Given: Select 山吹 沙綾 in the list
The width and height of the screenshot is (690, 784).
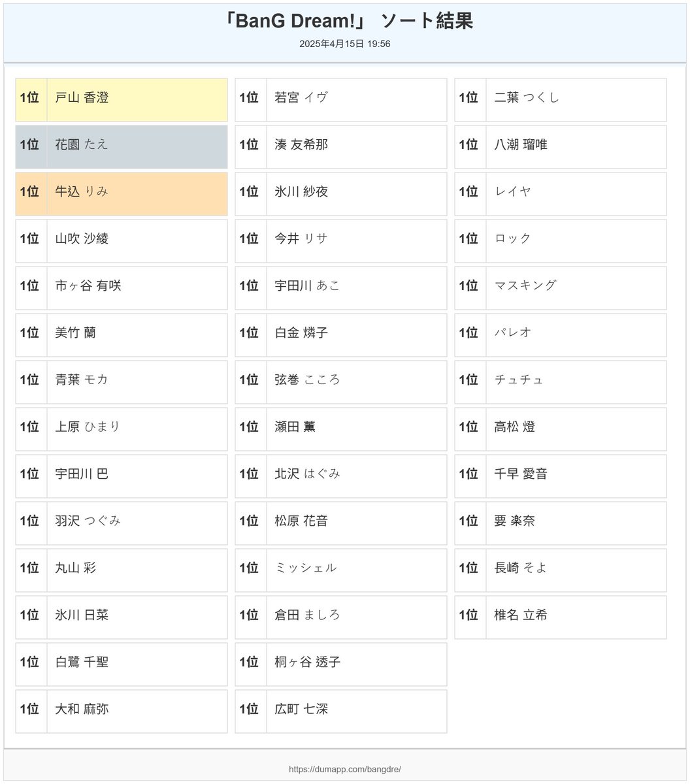Looking at the screenshot, I should tap(122, 241).
